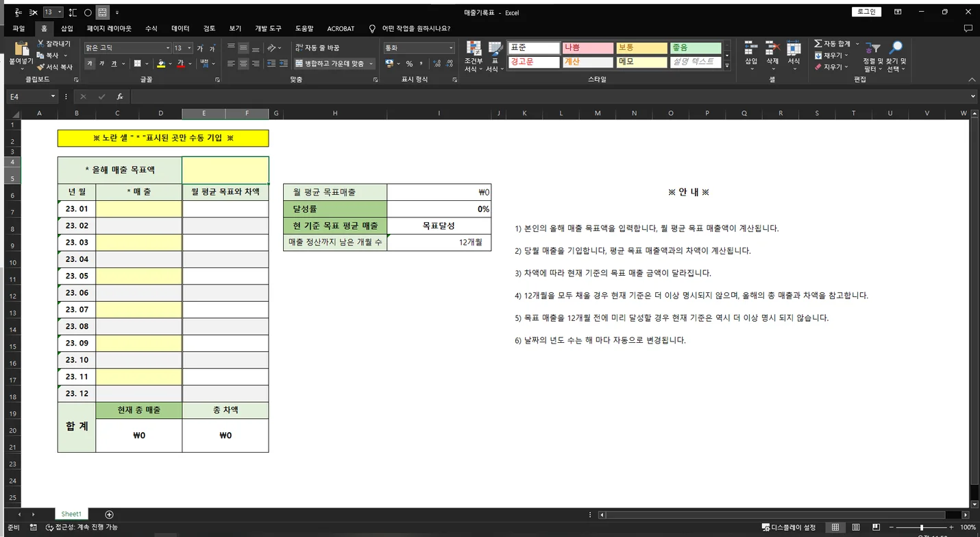
Task: Apply the percent style
Action: point(409,64)
